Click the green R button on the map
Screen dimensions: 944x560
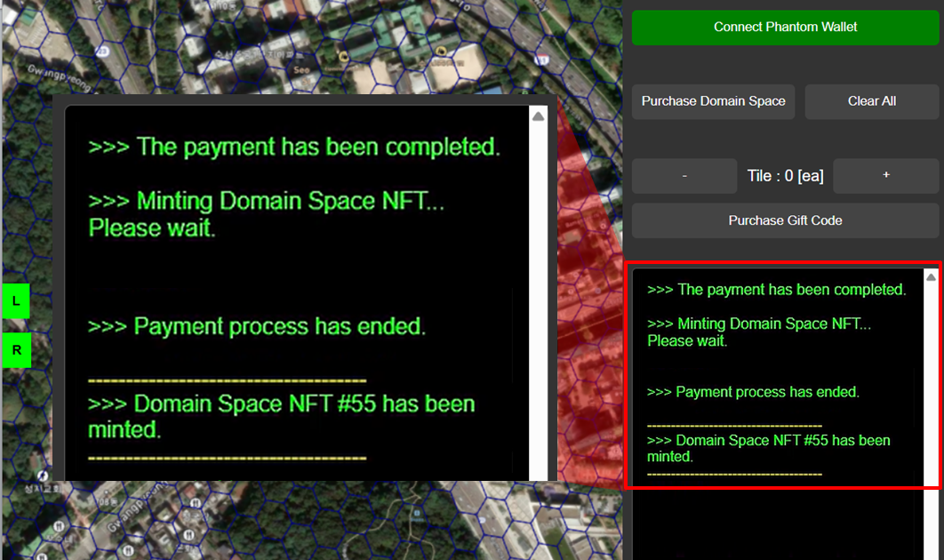pos(16,350)
